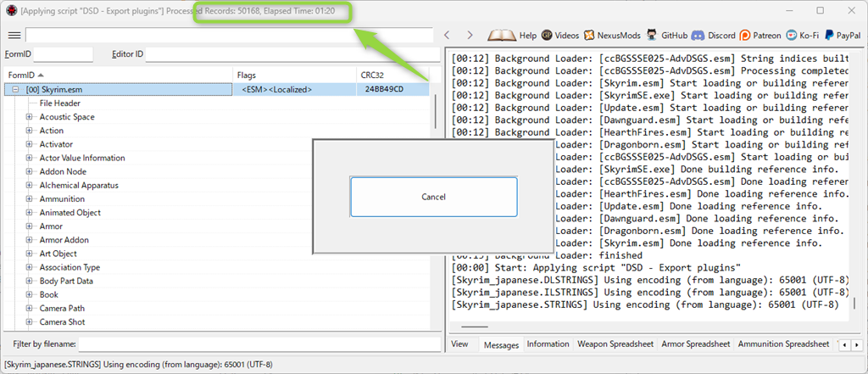The height and width of the screenshot is (374, 868).
Task: Open the Ko-Fi link
Action: pos(802,35)
